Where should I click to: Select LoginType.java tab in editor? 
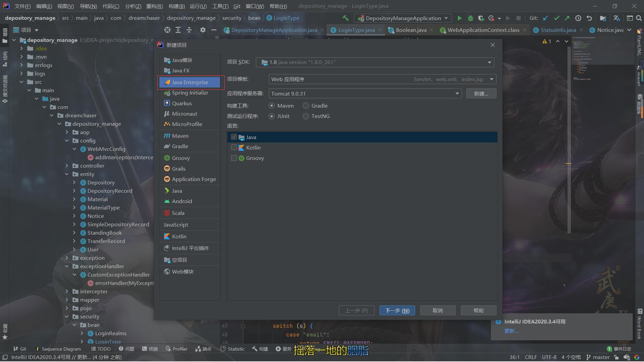356,29
